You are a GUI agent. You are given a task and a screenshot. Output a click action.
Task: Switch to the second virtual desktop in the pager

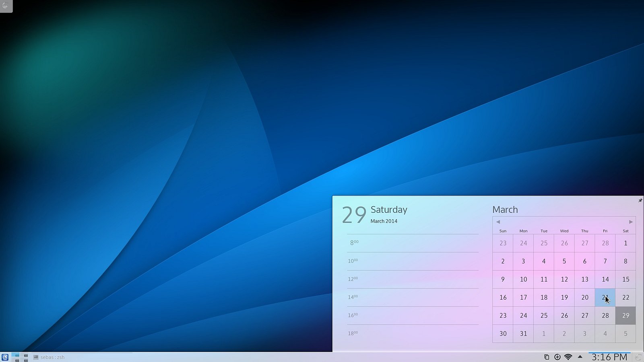tap(20, 355)
